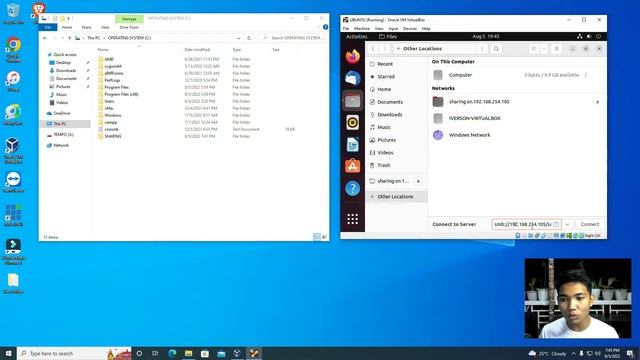This screenshot has width=640, height=360.
Task: Go back in Ubuntu Files
Action: pos(373,49)
